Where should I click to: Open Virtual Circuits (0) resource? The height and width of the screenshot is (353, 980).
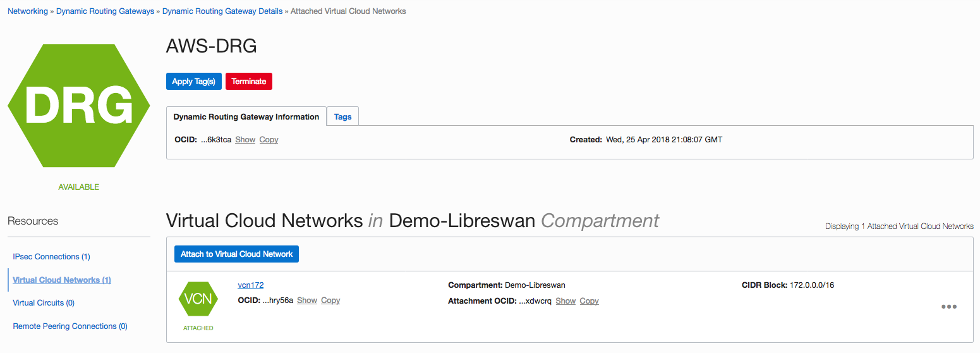point(44,303)
